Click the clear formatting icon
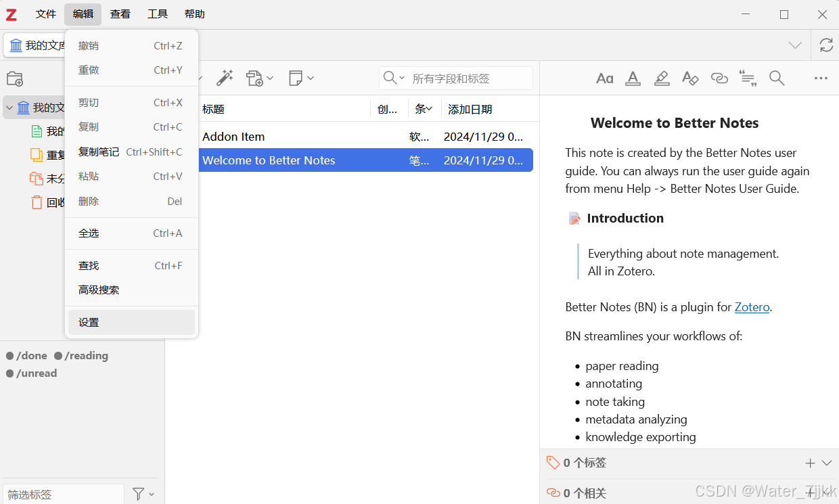The width and height of the screenshot is (839, 504). coord(690,78)
